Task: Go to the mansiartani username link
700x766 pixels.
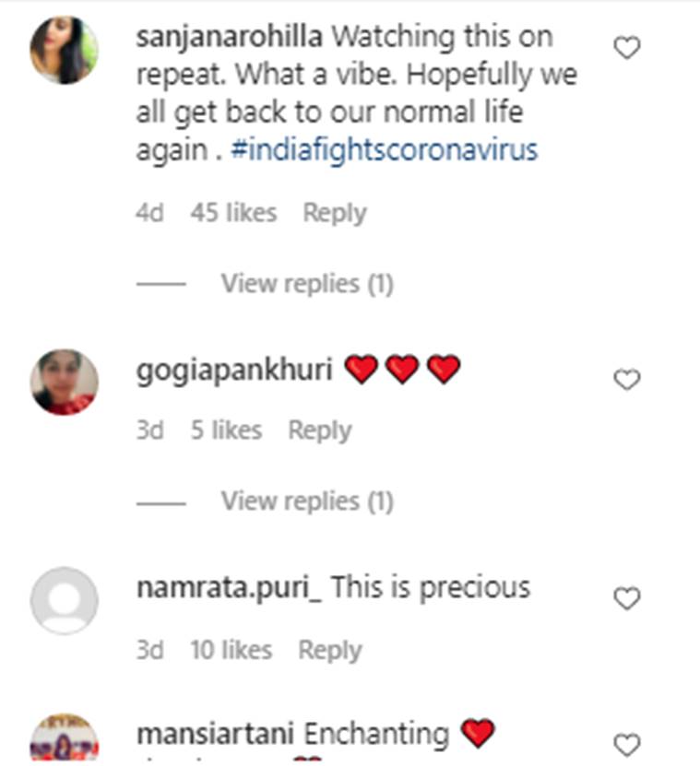Action: coord(215,735)
